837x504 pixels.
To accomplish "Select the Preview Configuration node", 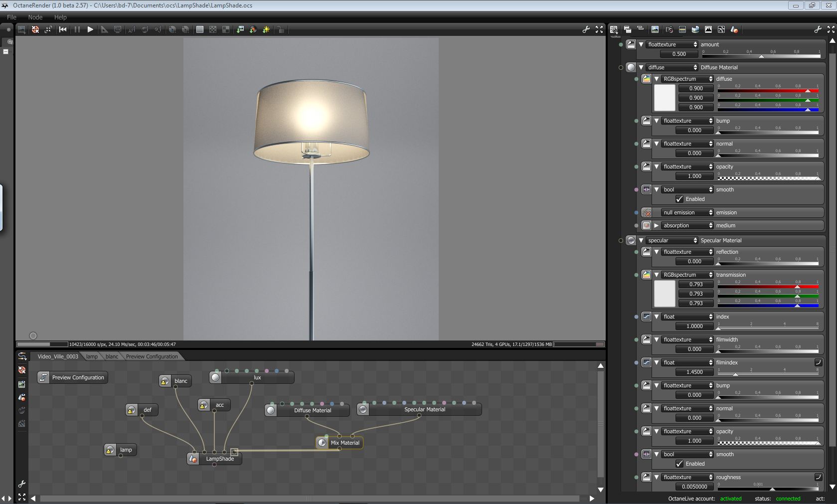I will tap(72, 377).
